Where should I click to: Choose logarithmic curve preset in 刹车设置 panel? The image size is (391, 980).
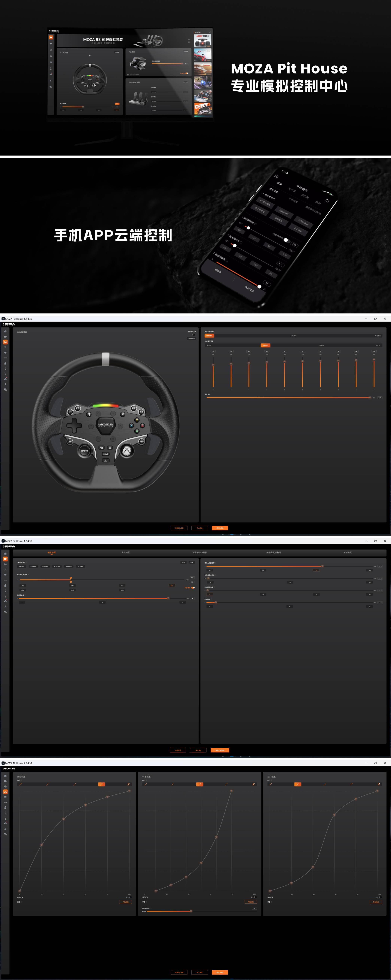[227, 784]
